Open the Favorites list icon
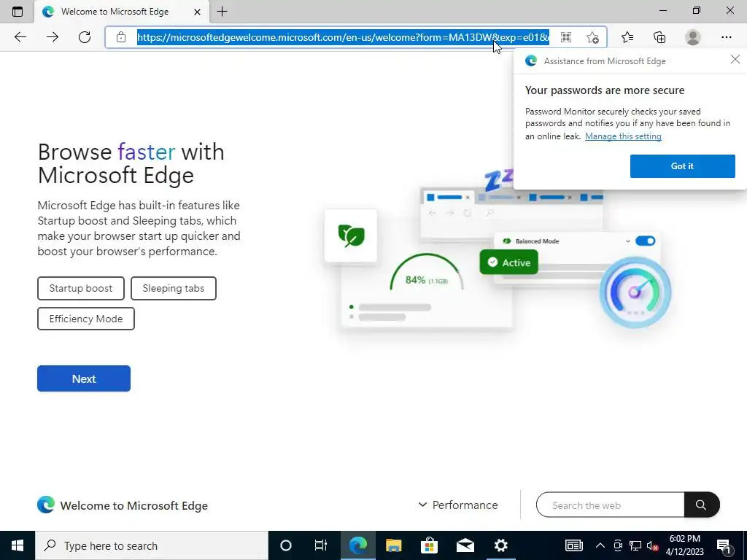This screenshot has width=747, height=560. pos(627,37)
